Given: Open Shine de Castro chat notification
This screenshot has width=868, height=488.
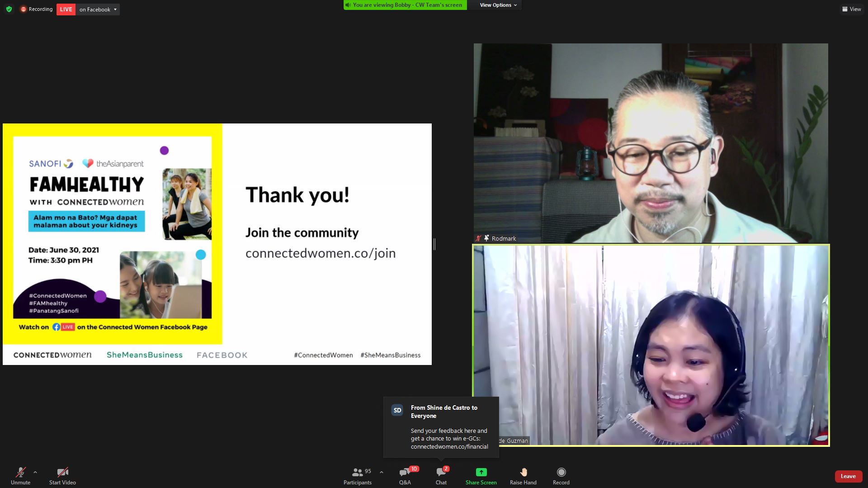Looking at the screenshot, I should (441, 427).
